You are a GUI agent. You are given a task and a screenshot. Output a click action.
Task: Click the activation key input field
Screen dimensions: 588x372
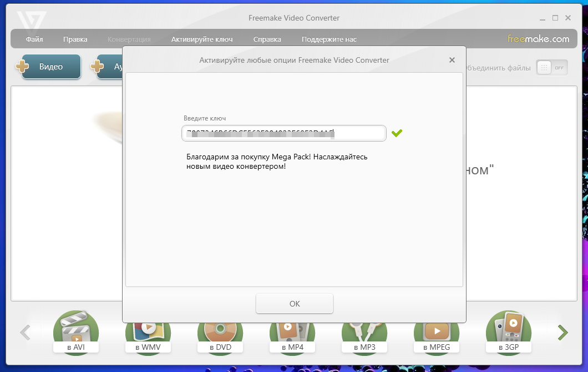[x=283, y=133]
